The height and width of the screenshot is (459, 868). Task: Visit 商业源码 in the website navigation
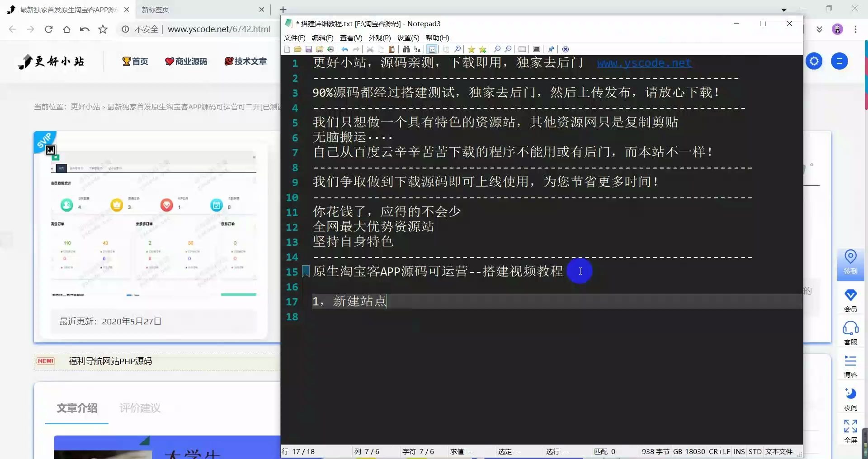tap(192, 61)
